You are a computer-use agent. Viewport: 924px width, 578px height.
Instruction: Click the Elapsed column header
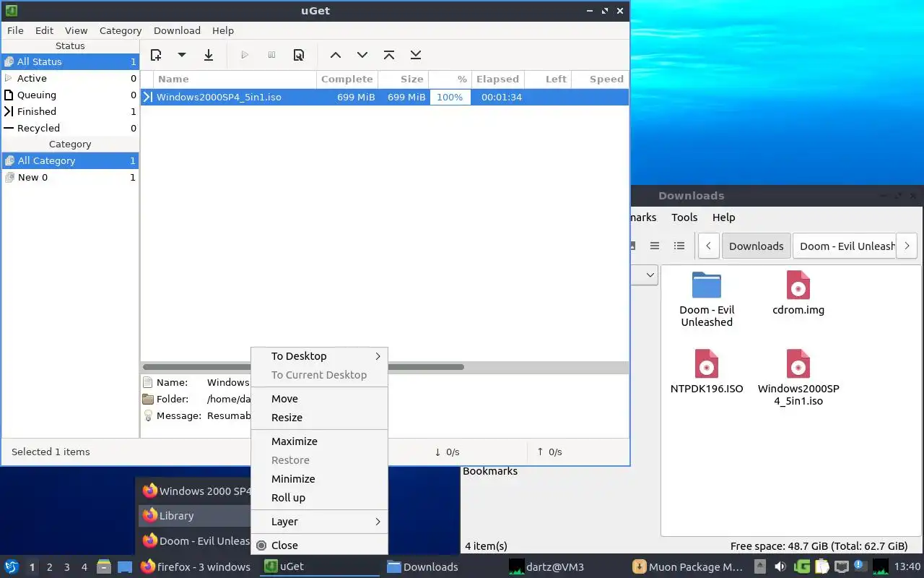[x=497, y=79]
